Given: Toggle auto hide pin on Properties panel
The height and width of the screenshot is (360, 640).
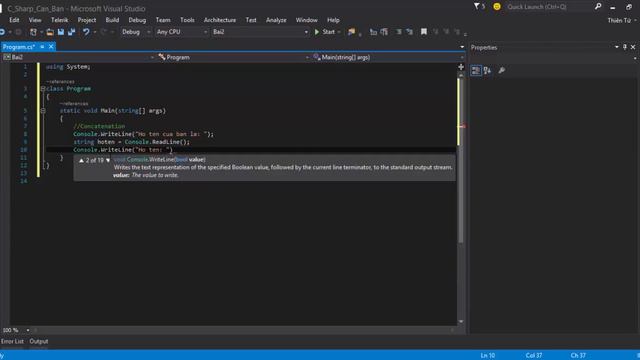Looking at the screenshot, I should point(624,47).
